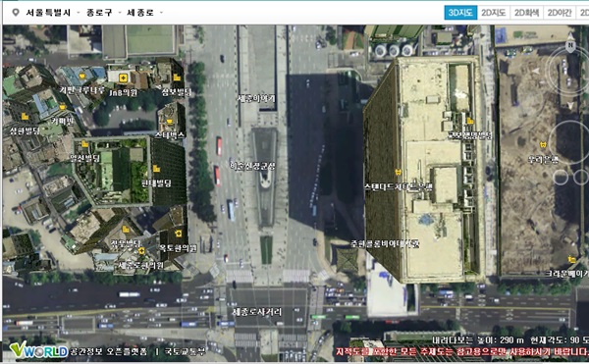589x364 pixels.
Task: Click the small circular zoom control
Action: pyautogui.click(x=561, y=178)
